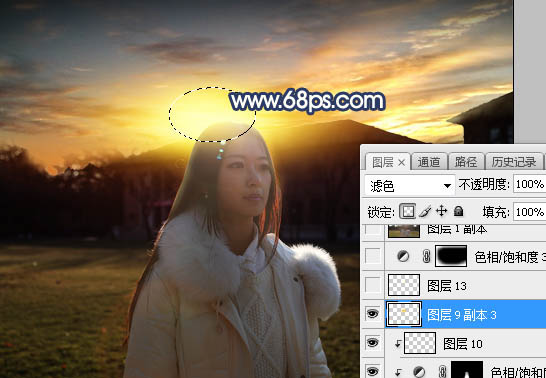This screenshot has height=378, width=546.
Task: Select layer name 图层 9 副本 3
Action: [462, 315]
